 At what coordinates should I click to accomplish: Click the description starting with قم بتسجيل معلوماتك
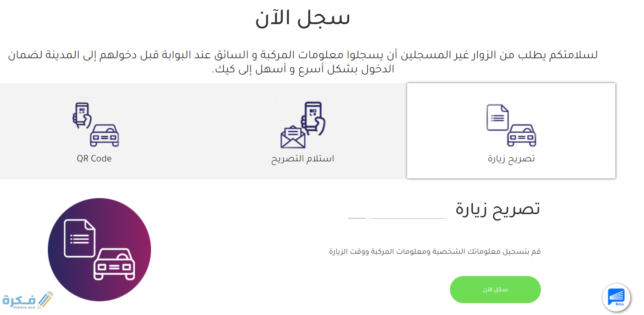click(x=435, y=252)
